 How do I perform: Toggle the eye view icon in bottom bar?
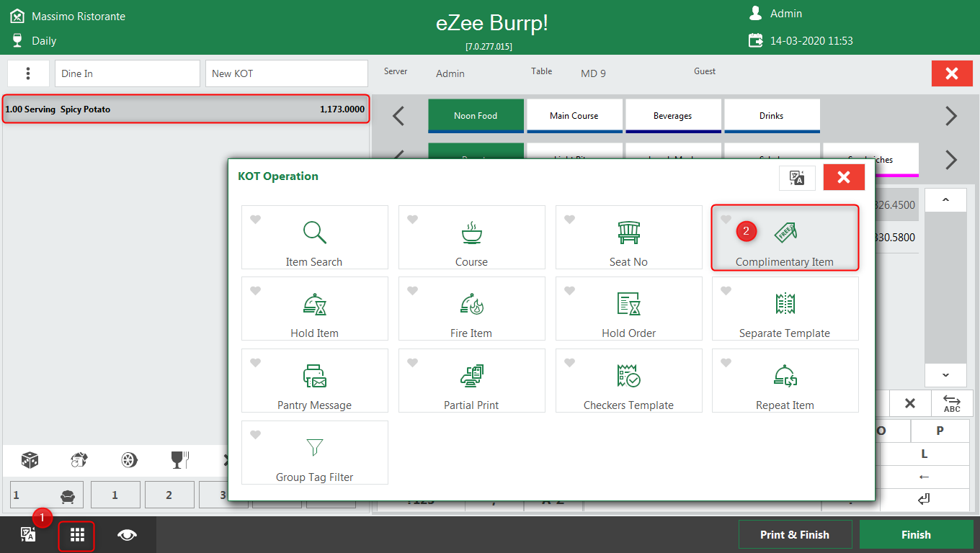(x=128, y=534)
